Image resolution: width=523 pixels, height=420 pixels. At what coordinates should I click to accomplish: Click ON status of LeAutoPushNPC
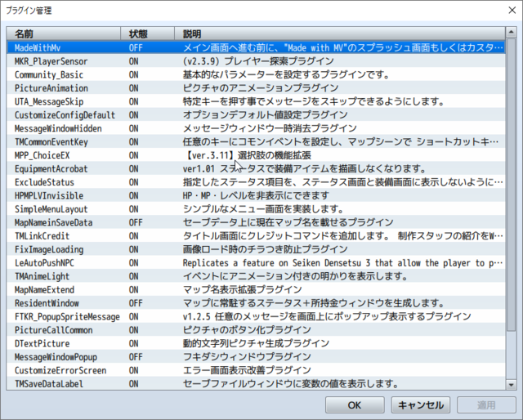pyautogui.click(x=134, y=263)
